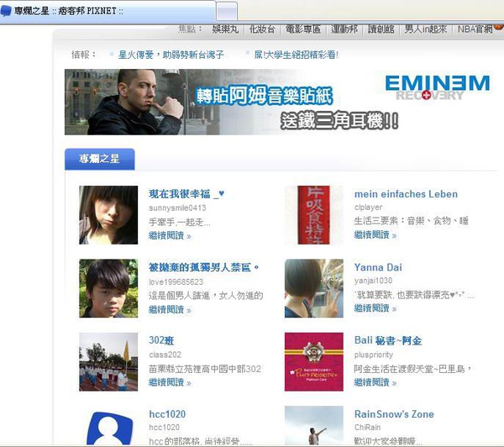Open the blog 被拋棄的孤獨男人禁區
Screen dimensions: 504x447
[x=203, y=267]
